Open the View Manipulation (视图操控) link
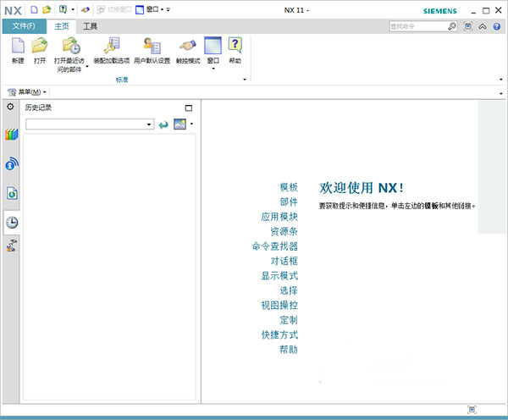This screenshot has width=508, height=420. tap(279, 306)
